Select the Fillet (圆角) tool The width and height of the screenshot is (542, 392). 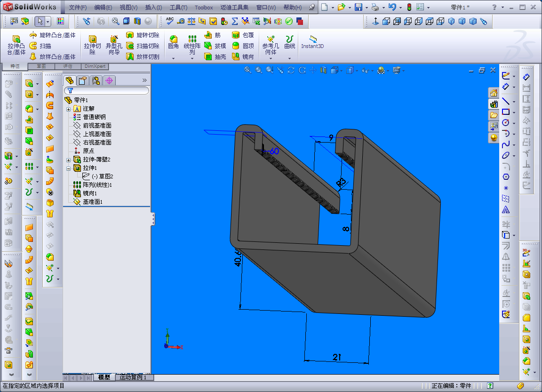[173, 42]
